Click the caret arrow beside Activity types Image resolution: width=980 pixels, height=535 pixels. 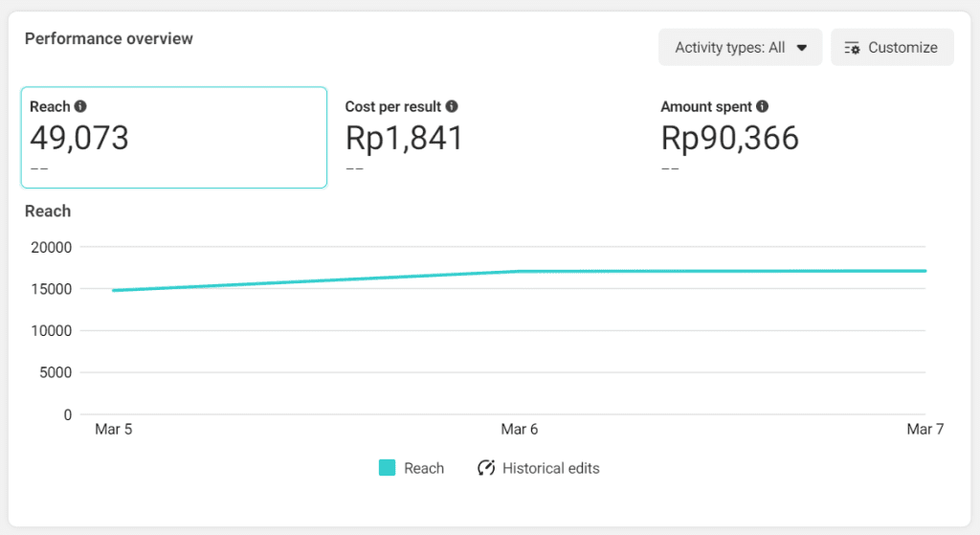802,48
